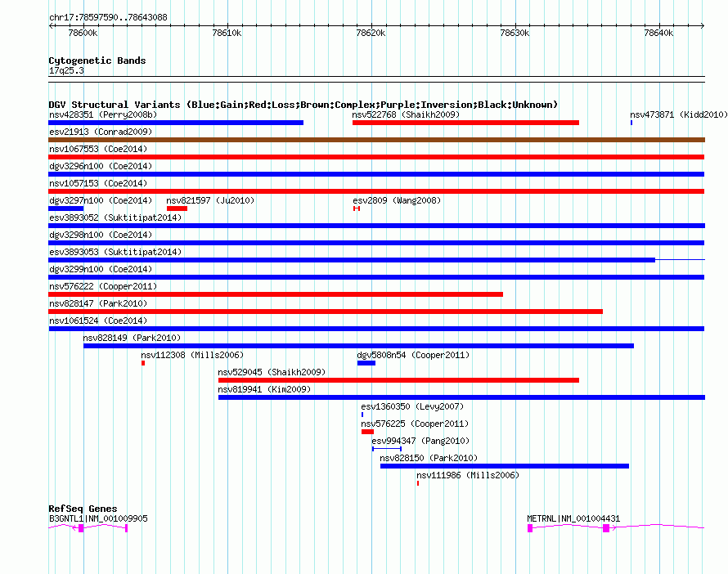Click the B3GNTL1 right exon tick
This screenshot has height=574, width=728.
[x=126, y=528]
